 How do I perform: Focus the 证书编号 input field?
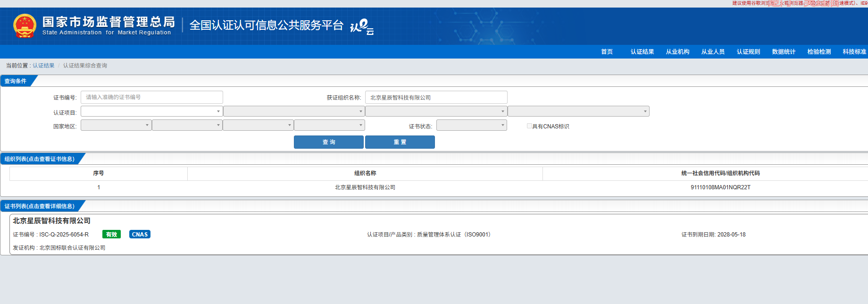(x=152, y=97)
